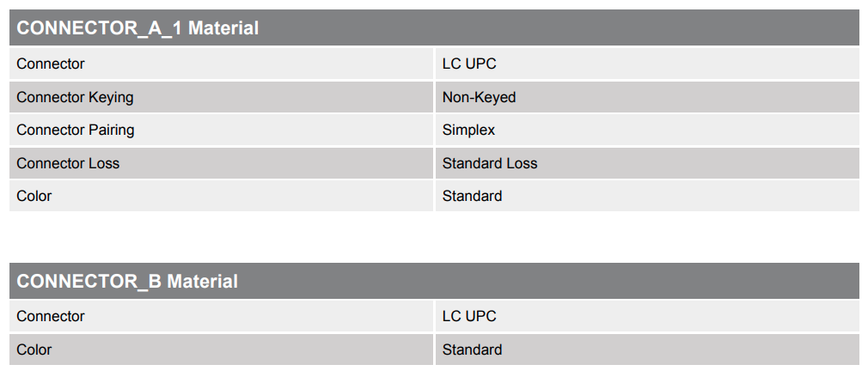The image size is (868, 377).
Task: Click the word Connector before Pairing
Action: 51,130
